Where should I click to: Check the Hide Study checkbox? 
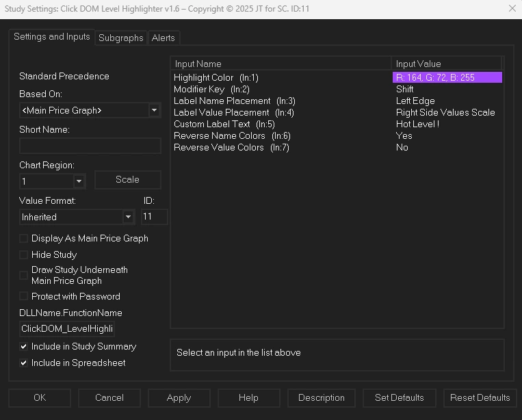point(24,254)
